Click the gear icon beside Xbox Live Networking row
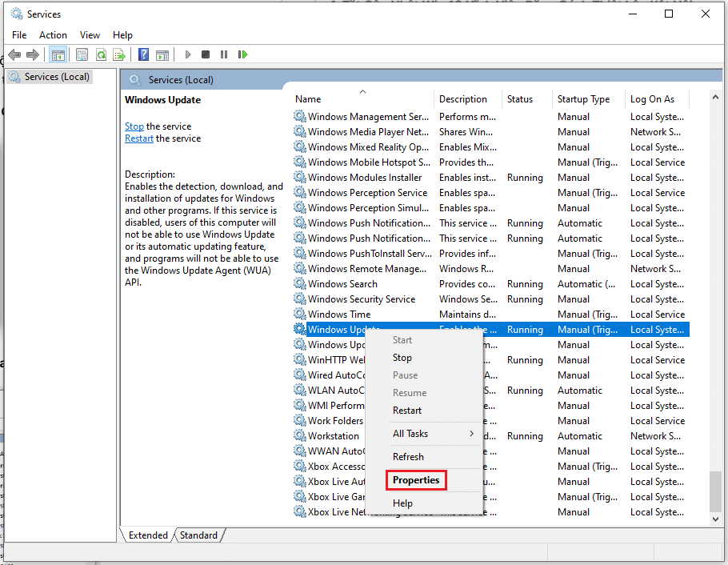The height and width of the screenshot is (565, 728). (300, 511)
